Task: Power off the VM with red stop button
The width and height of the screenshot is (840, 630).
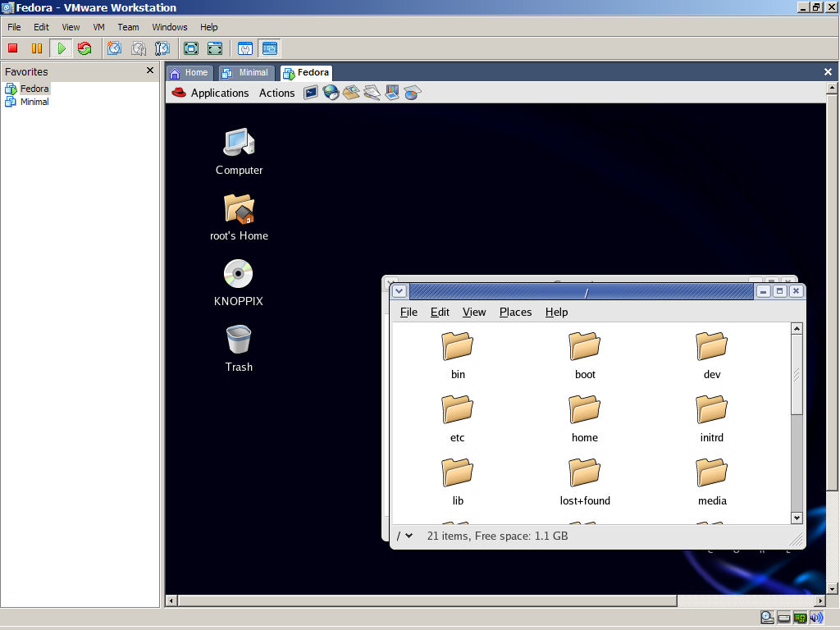Action: click(x=13, y=48)
